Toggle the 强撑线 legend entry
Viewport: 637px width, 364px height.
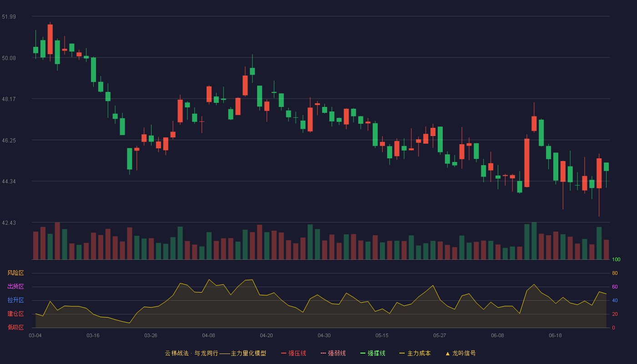(373, 353)
